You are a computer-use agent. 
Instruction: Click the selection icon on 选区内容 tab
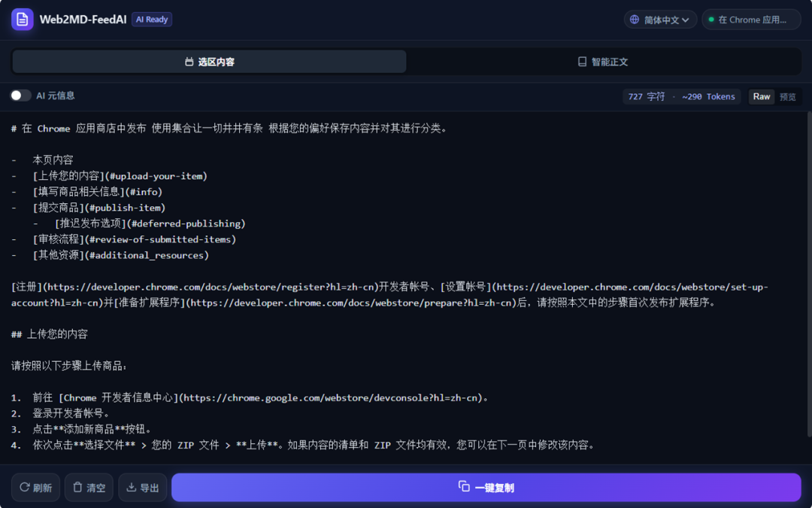(189, 62)
